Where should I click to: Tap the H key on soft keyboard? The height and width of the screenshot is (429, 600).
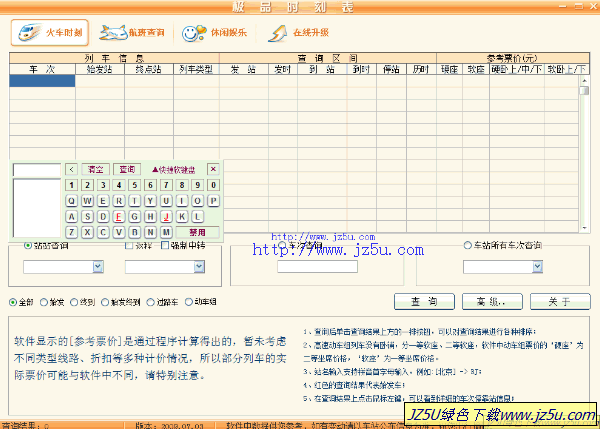150,217
